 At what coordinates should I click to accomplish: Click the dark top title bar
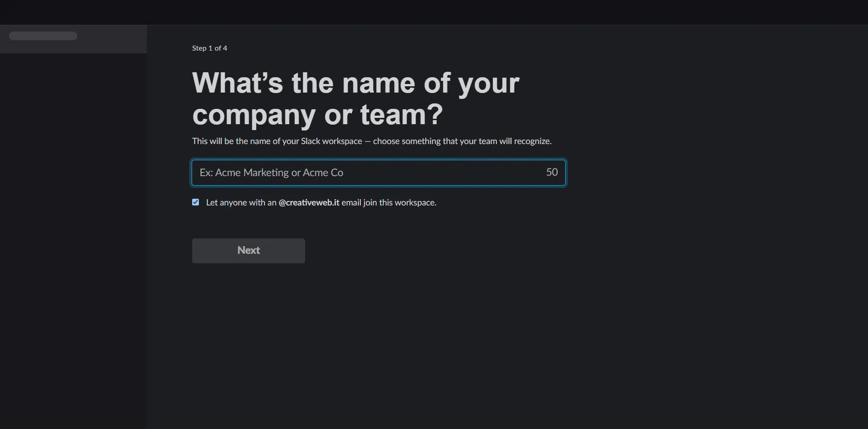point(434,12)
